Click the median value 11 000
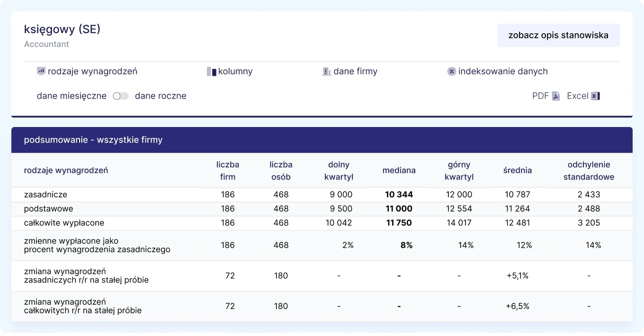 (x=399, y=209)
